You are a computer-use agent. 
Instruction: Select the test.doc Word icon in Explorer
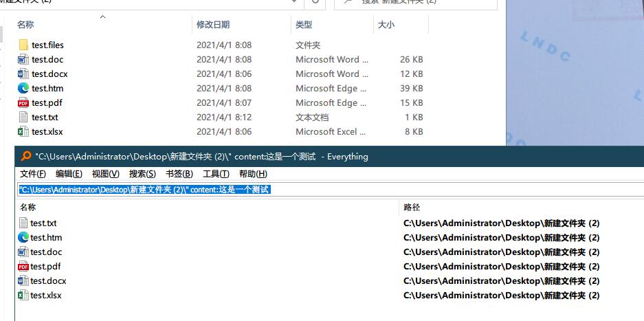click(x=23, y=60)
